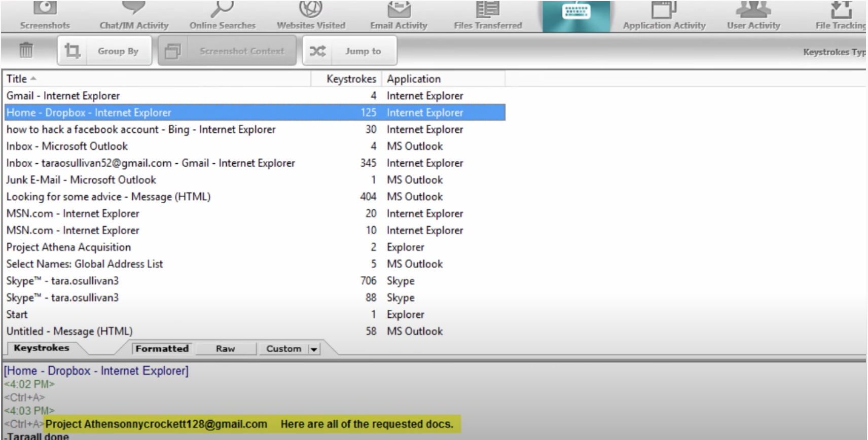Open the Keystrokes Type selector

835,52
